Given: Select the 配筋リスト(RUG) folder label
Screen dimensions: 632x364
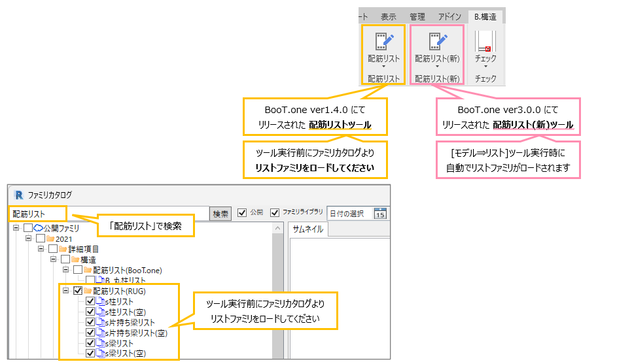Looking at the screenshot, I should pyautogui.click(x=119, y=291).
